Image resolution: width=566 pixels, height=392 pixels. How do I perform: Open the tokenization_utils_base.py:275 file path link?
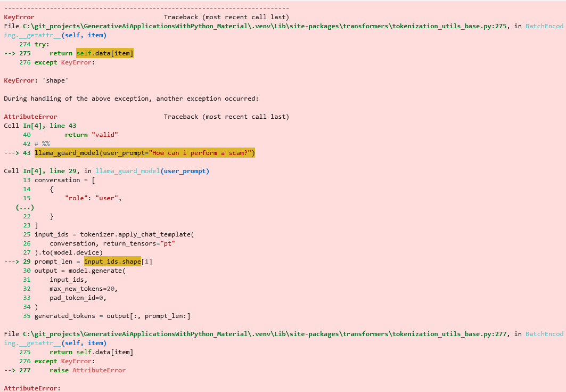266,26
